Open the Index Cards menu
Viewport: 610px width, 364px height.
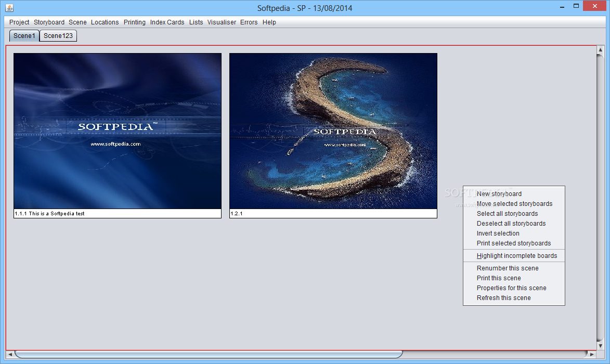167,22
